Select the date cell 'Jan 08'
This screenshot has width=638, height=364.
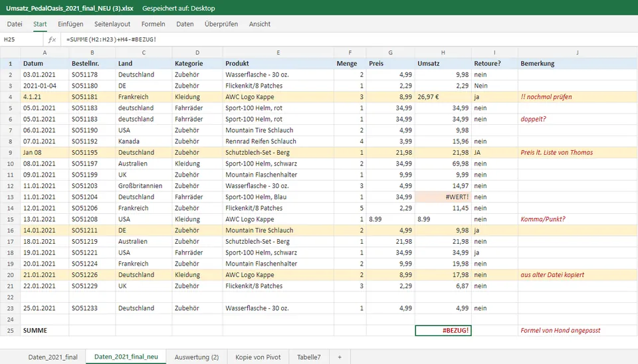point(45,153)
